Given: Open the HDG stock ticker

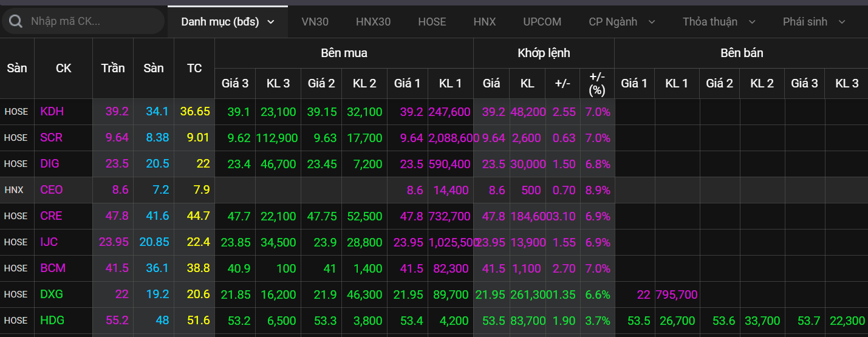Looking at the screenshot, I should tap(52, 321).
